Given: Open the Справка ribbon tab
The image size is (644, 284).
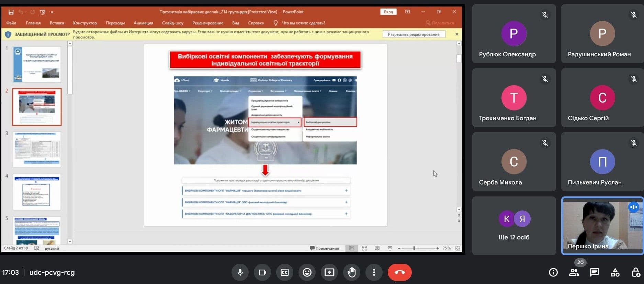Looking at the screenshot, I should tap(256, 23).
